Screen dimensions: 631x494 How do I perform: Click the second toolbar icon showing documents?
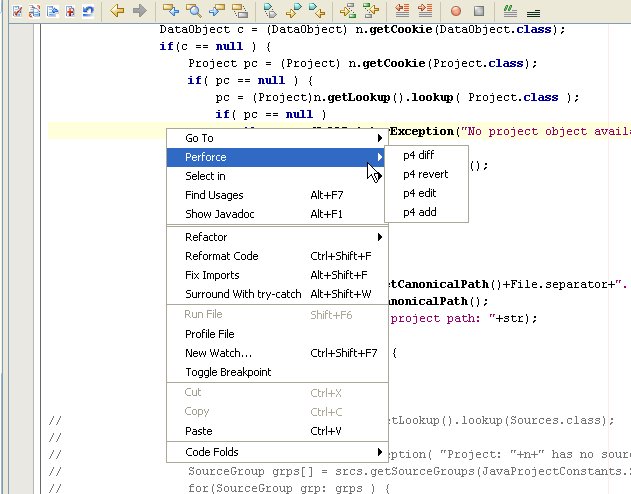pos(35,11)
